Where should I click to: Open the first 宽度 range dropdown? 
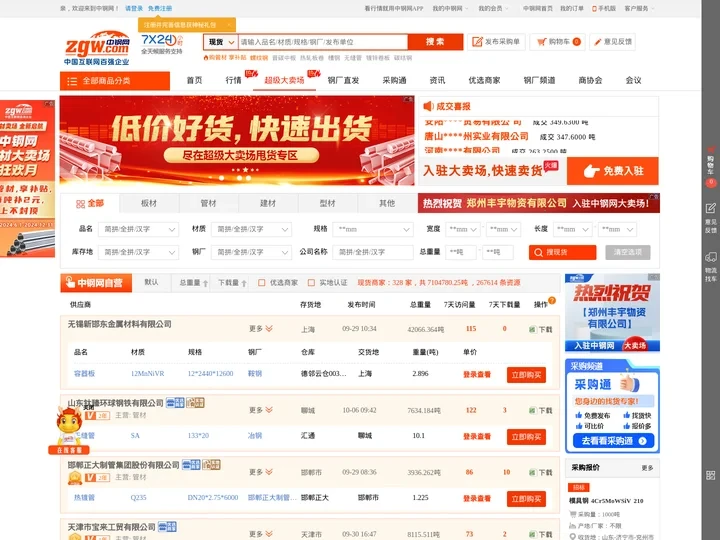tap(463, 229)
